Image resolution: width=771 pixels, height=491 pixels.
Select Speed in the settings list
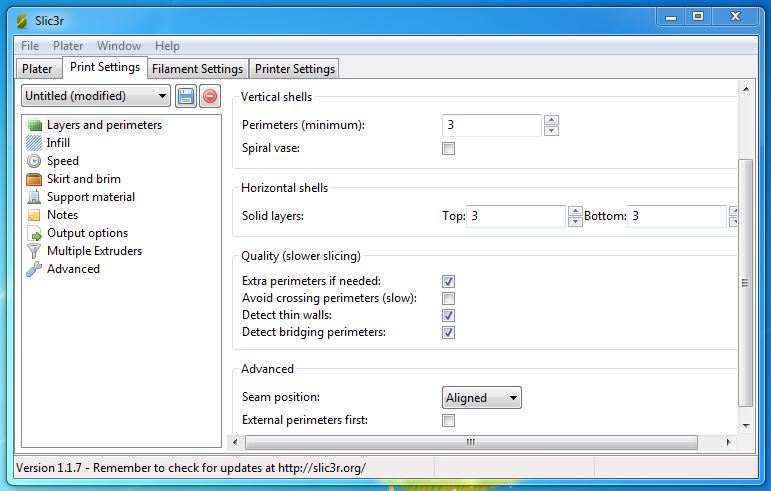(x=62, y=161)
